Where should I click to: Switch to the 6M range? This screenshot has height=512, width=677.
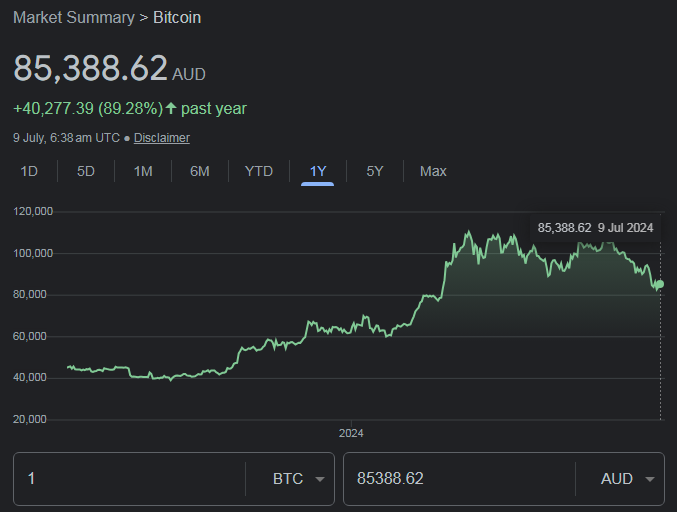pyautogui.click(x=199, y=171)
